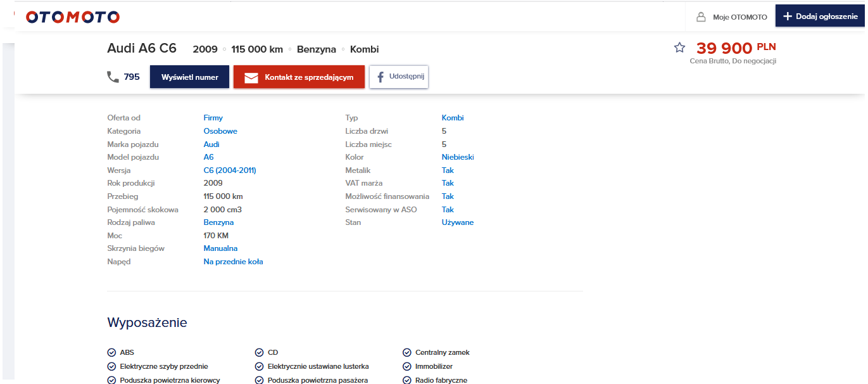Click the Wyposażenie section heading
868x384 pixels.
tap(148, 323)
